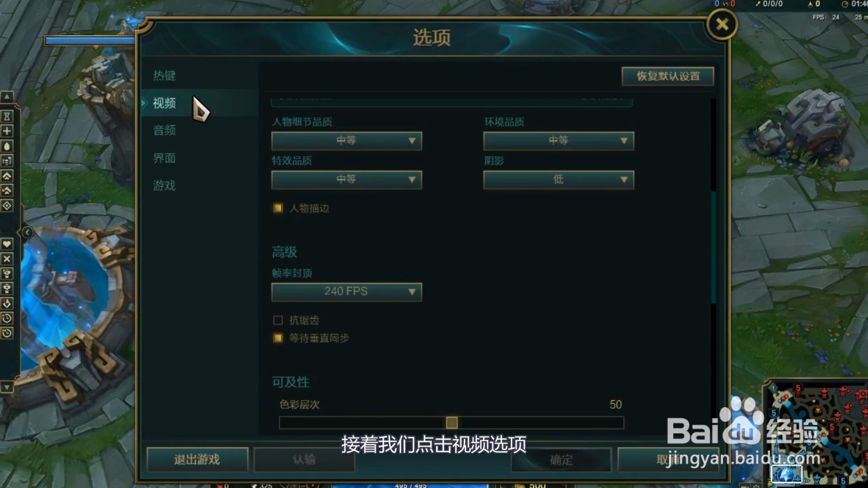Close the 选项 dialog with X
The width and height of the screenshot is (868, 488).
[x=722, y=24]
